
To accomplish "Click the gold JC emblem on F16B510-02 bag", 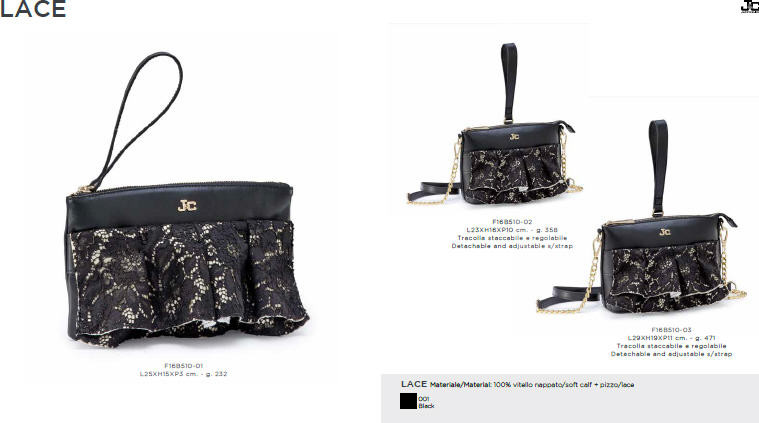I will point(515,137).
